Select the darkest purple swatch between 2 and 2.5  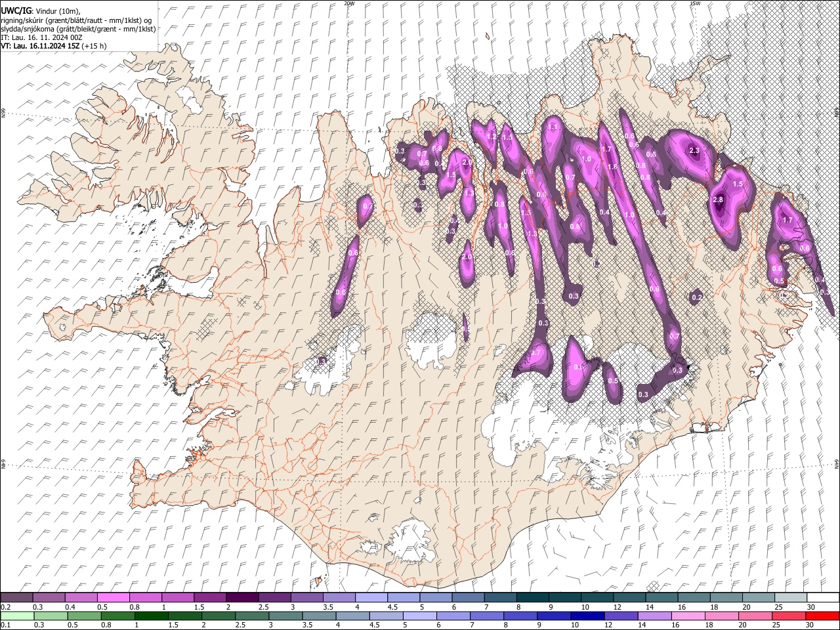(242, 598)
